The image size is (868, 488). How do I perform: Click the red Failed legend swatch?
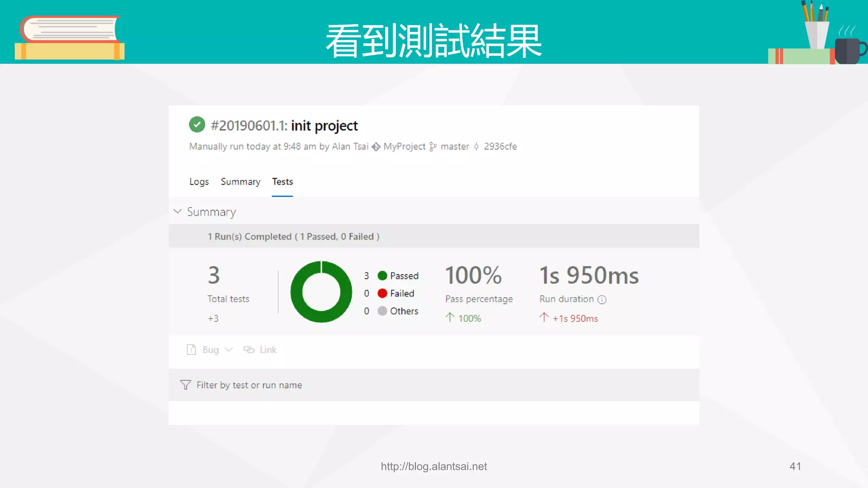point(382,293)
